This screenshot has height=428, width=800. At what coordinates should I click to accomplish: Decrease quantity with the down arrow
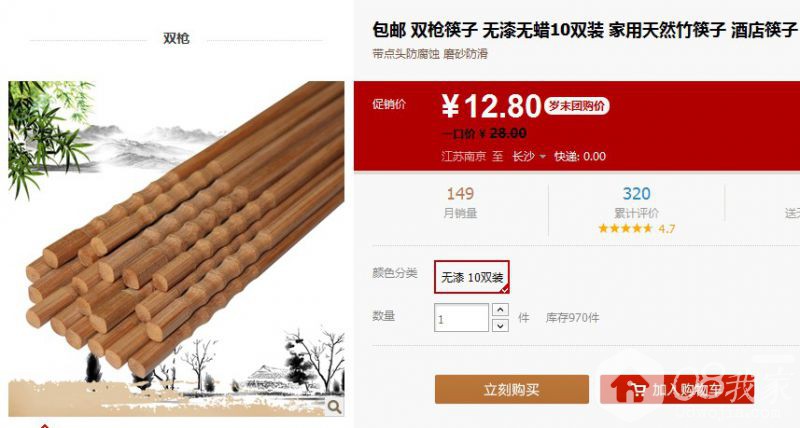coord(500,325)
